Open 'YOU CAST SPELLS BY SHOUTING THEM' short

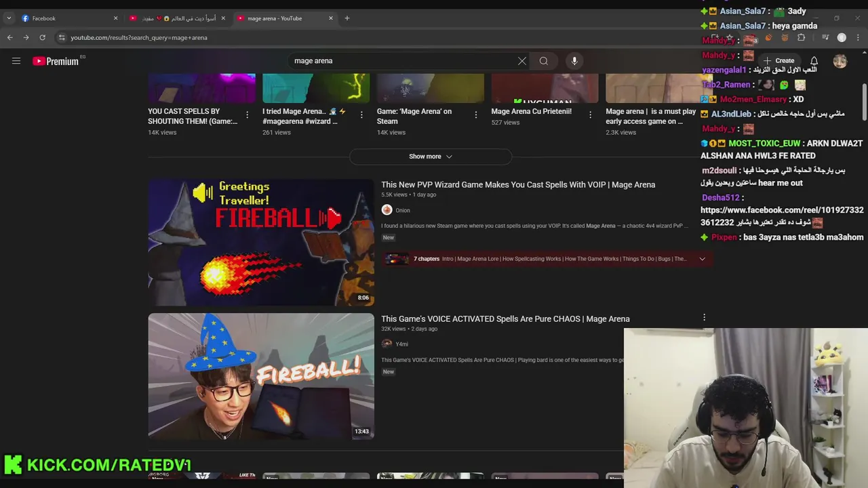193,116
